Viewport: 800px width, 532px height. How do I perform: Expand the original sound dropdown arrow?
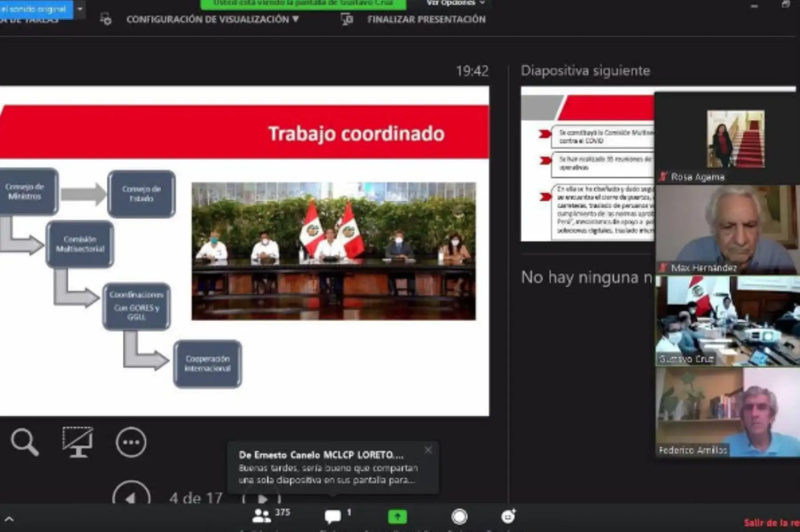point(80,9)
